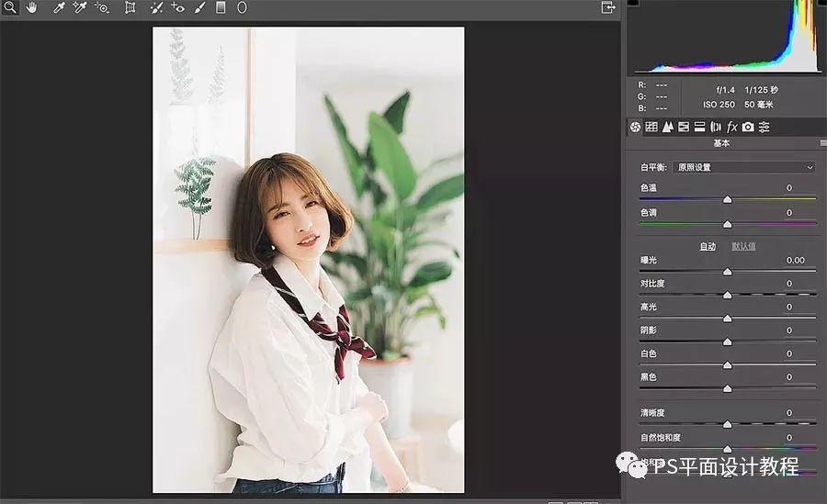827x504 pixels.
Task: Click the 50 毫米 focal length readout
Action: pyautogui.click(x=758, y=105)
